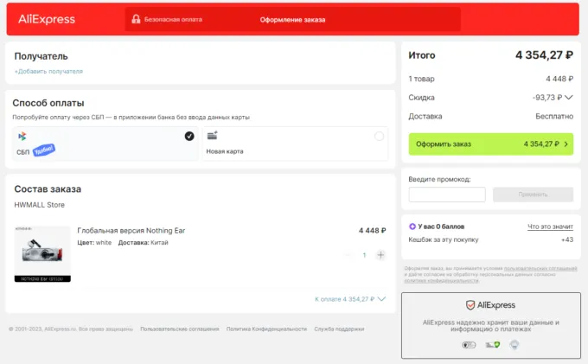Image resolution: width=588 pixels, height=364 pixels.
Task: Open the Nothing Ear product thumbnail
Action: tap(42, 251)
